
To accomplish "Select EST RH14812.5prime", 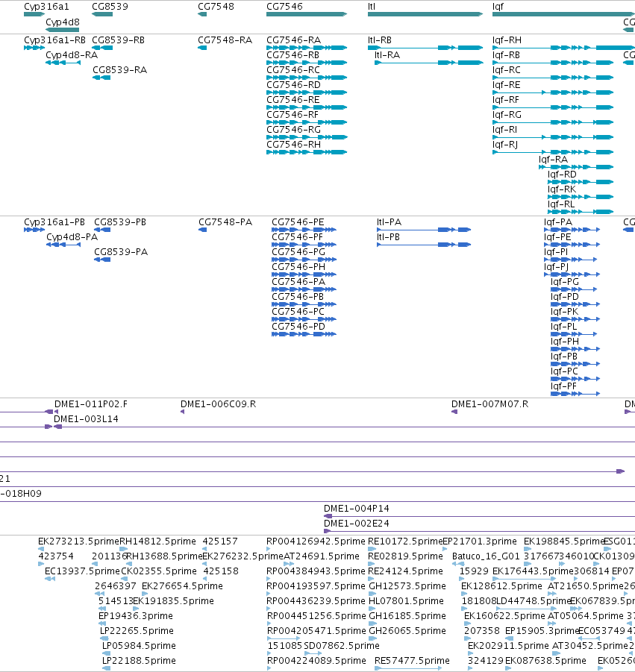I will [x=157, y=541].
